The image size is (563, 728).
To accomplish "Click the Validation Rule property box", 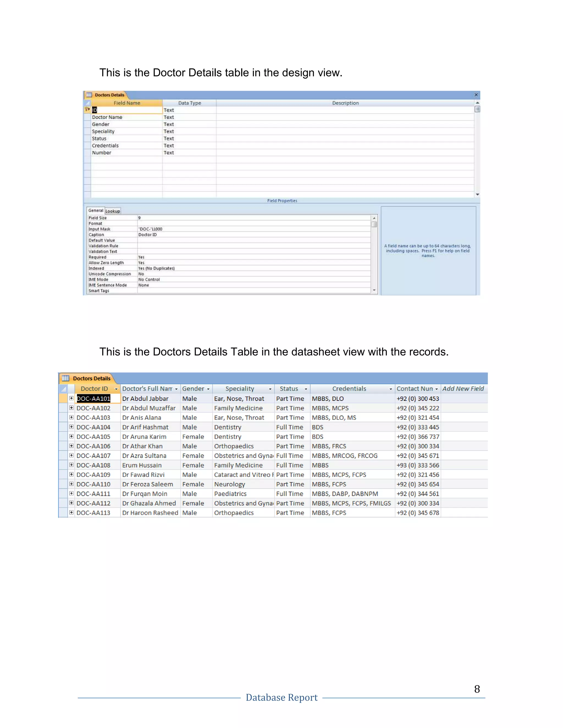I will tap(254, 246).
